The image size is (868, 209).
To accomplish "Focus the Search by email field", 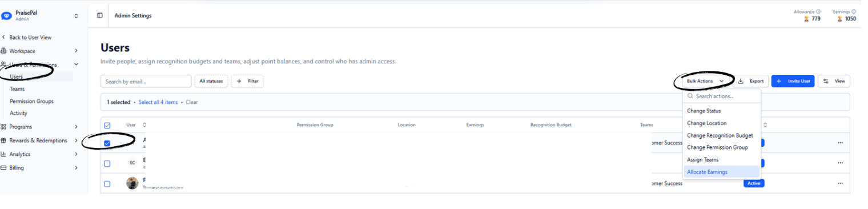I will (x=146, y=81).
